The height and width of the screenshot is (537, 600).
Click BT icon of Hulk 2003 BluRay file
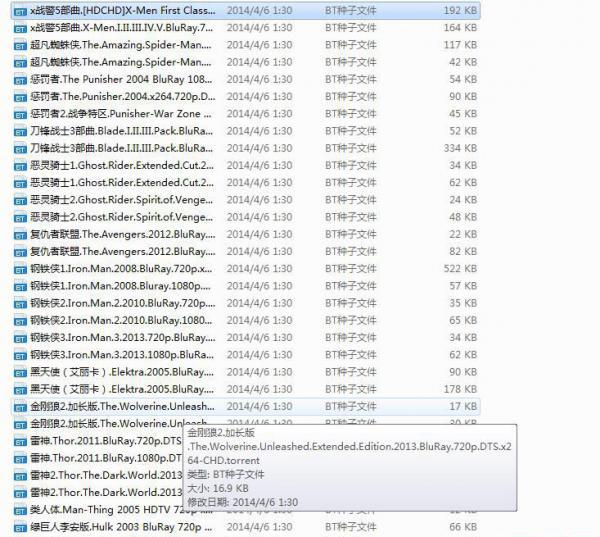[x=20, y=528]
